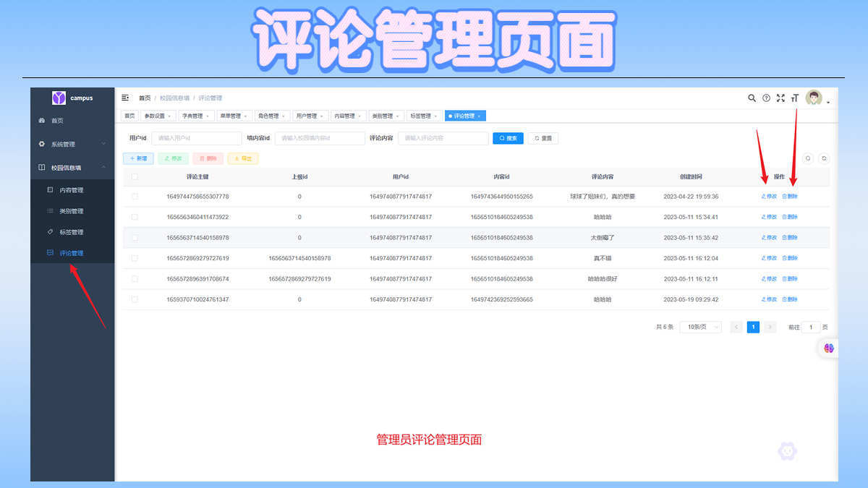Edit the 哈哈哈很好 comment row
Screen dimensions: 868x488
click(x=769, y=278)
